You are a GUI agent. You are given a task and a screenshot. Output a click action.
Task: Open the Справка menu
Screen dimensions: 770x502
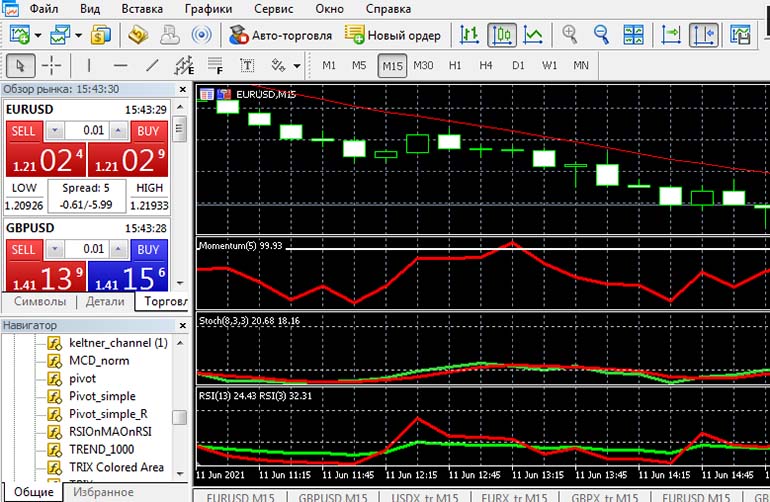[388, 9]
